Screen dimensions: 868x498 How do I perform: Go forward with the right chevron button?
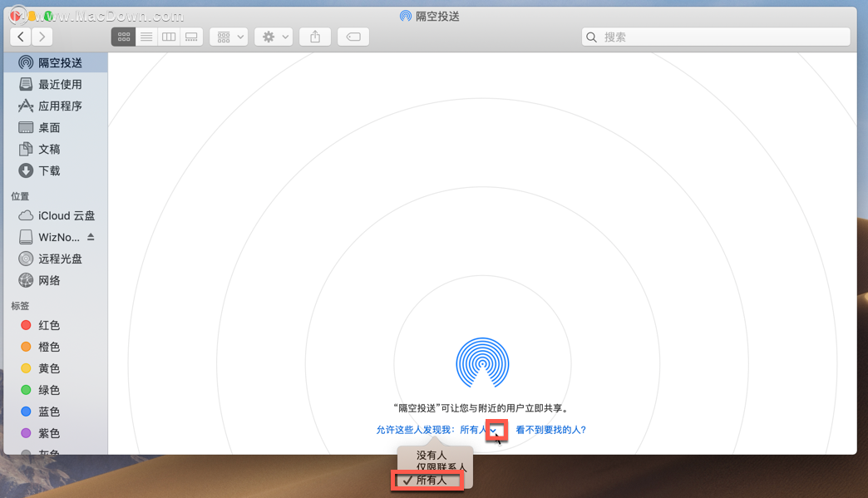pyautogui.click(x=42, y=37)
